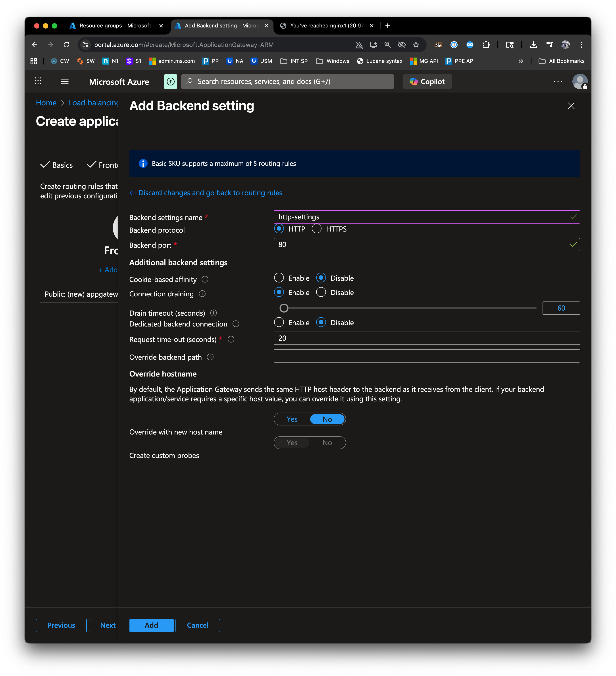Bookmark this page with the star icon
Image resolution: width=616 pixels, height=676 pixels.
(x=416, y=44)
